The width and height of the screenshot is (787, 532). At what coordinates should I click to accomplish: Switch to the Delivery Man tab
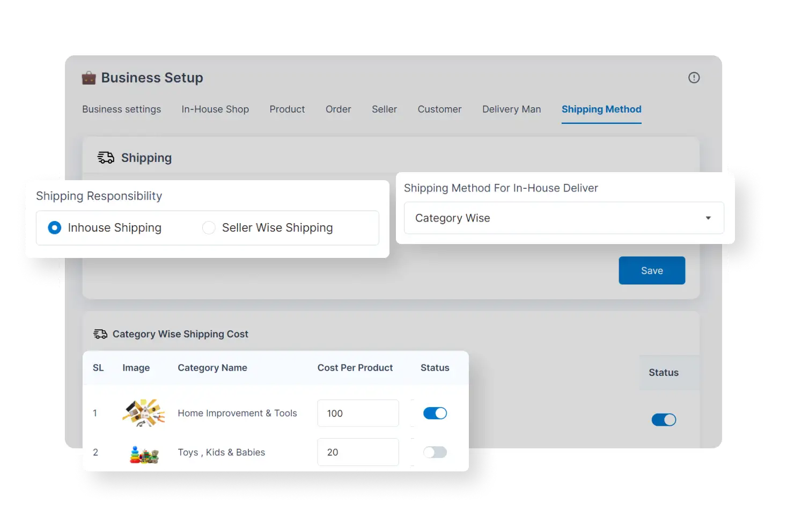[511, 109]
